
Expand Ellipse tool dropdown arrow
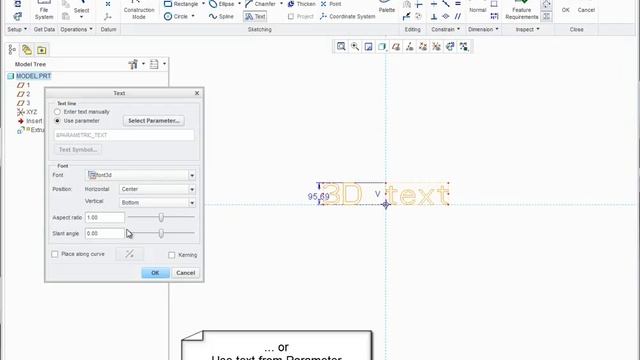tap(240, 4)
